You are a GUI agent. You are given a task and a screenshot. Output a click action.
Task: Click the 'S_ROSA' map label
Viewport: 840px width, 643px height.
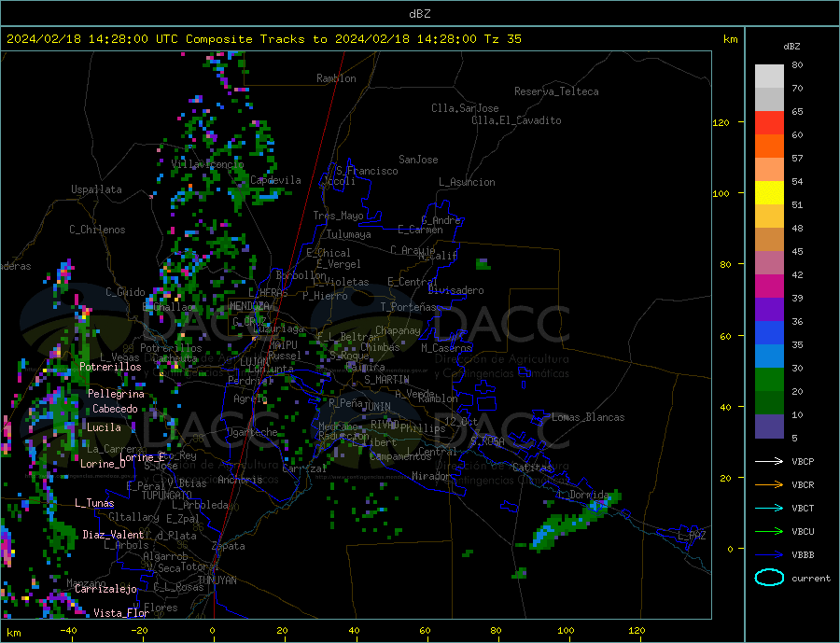[x=487, y=441]
